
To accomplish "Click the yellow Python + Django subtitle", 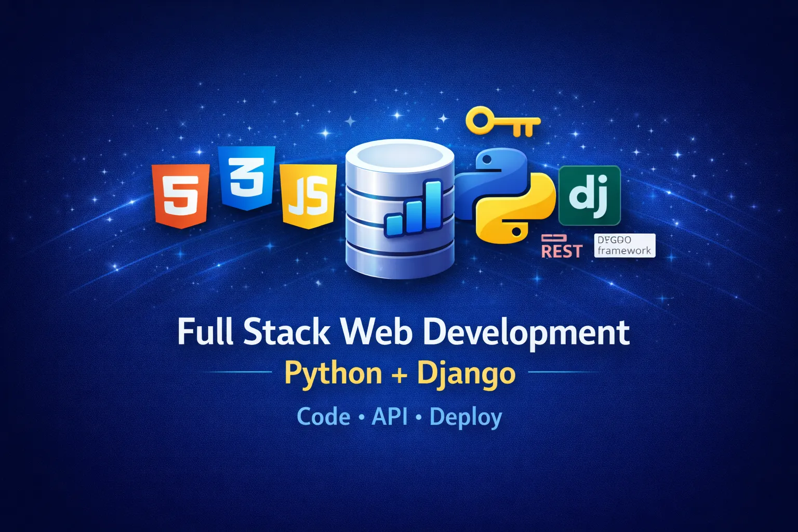I will click(x=401, y=375).
